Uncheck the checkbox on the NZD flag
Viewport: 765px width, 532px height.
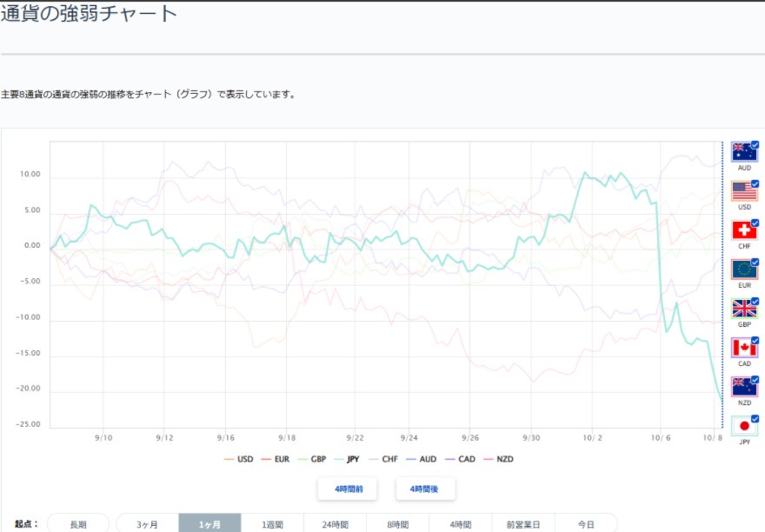755,380
